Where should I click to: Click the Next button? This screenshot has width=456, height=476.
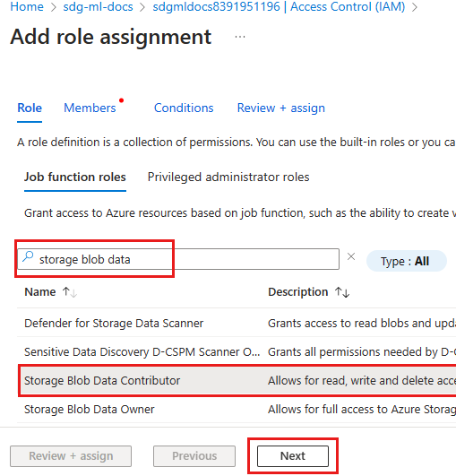(x=293, y=456)
